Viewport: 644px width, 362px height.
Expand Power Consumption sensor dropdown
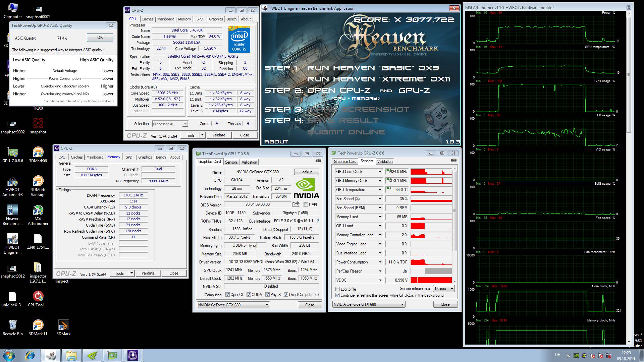(380, 262)
